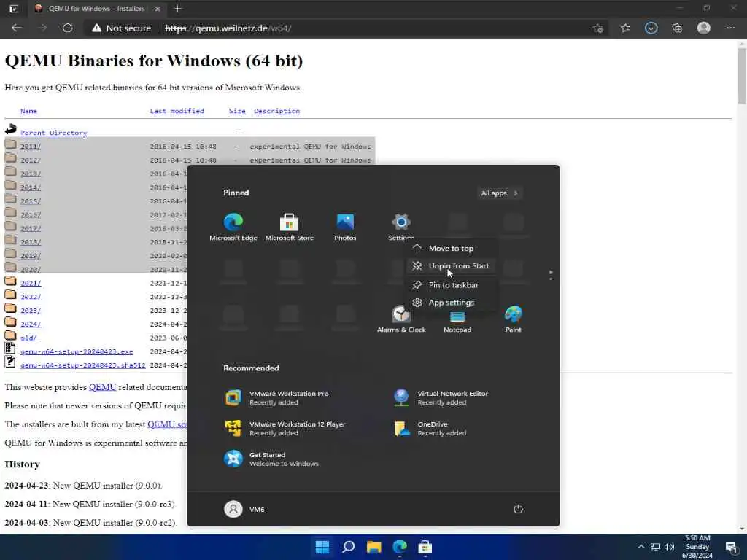The height and width of the screenshot is (560, 747).
Task: Expand the All apps list
Action: (499, 192)
